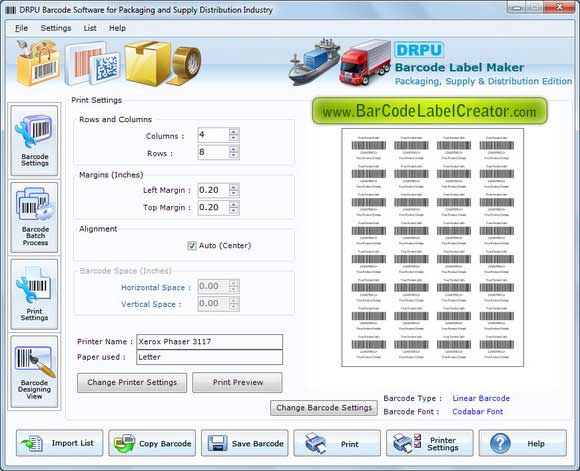580x471 pixels.
Task: Click 'Barcode Type :' label
Action: [412, 398]
